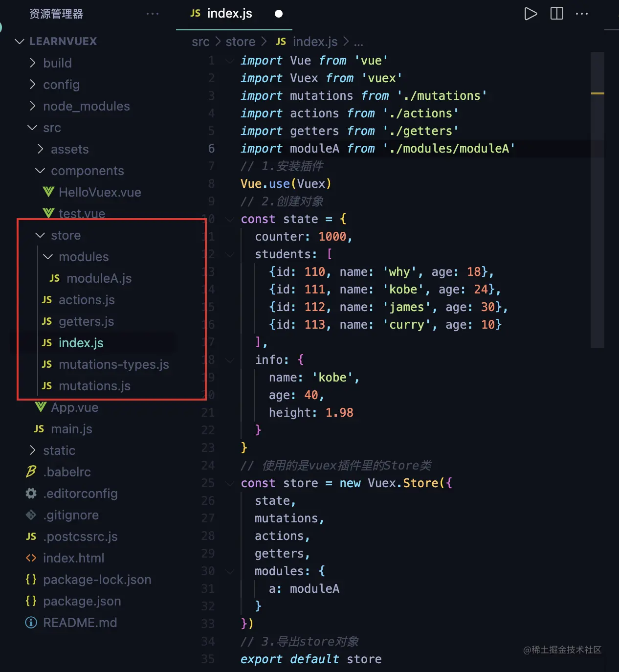Open HelloVuex.vue file

100,192
